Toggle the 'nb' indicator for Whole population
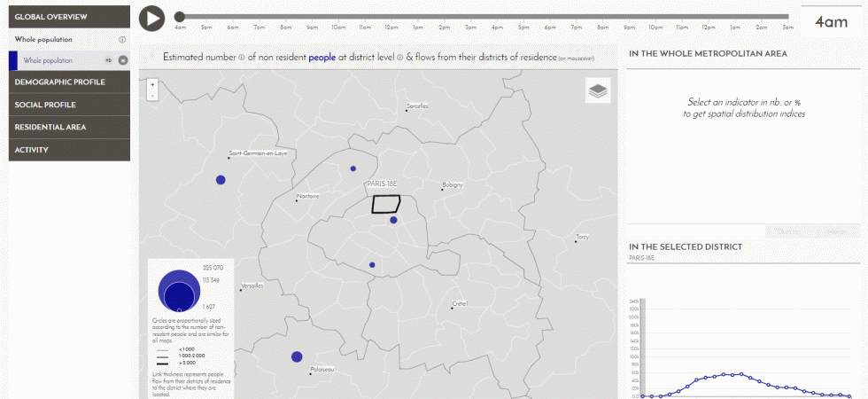Viewport: 868px width, 399px height. 108,61
